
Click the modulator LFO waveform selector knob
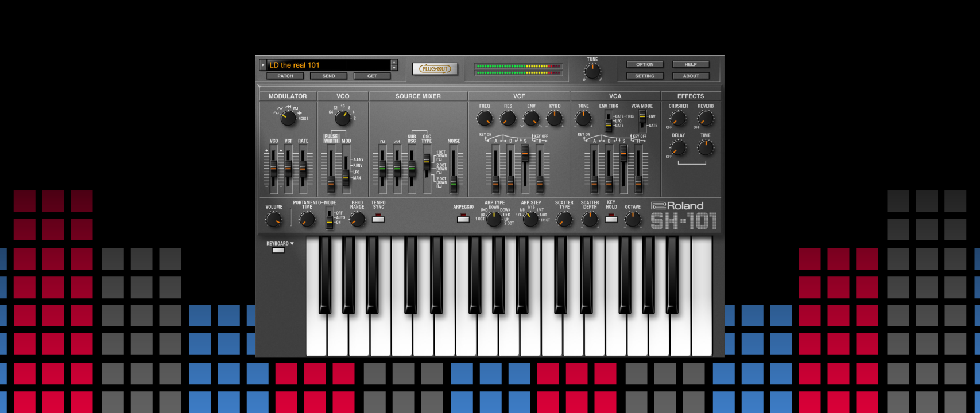pyautogui.click(x=288, y=118)
